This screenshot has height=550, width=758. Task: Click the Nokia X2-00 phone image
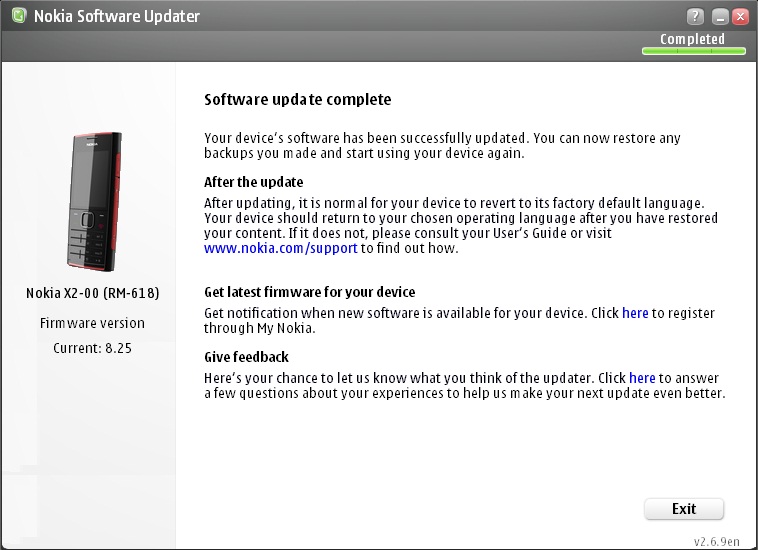point(94,201)
